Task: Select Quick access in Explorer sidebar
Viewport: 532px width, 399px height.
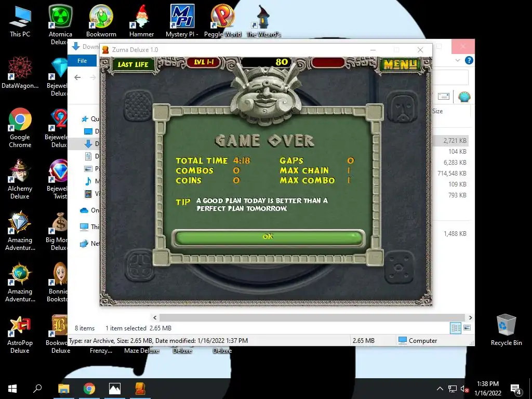Action: pyautogui.click(x=90, y=119)
